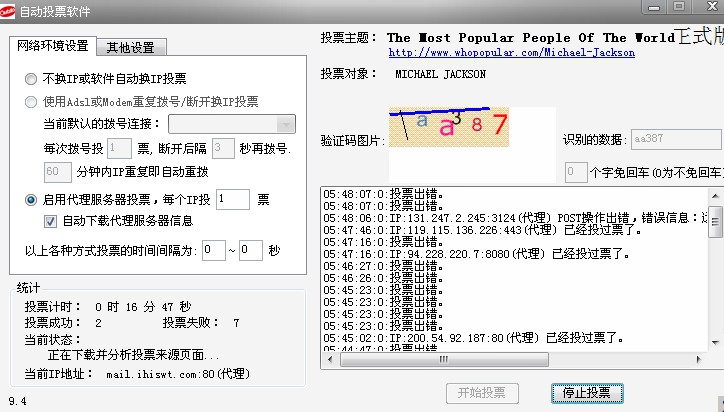
Task: Switch to the 网络环境设置 tab
Action: (x=53, y=47)
